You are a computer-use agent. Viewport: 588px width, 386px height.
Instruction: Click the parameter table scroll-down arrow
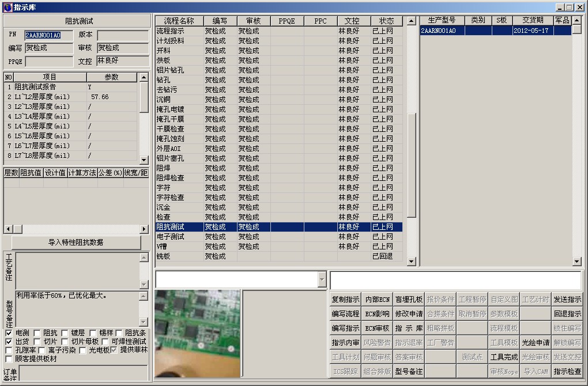144,160
